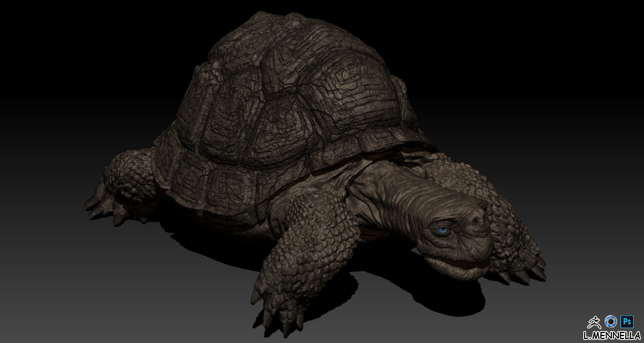This screenshot has height=343, width=644.
Task: Click the KeyShot logo icon
Action: 611,321
